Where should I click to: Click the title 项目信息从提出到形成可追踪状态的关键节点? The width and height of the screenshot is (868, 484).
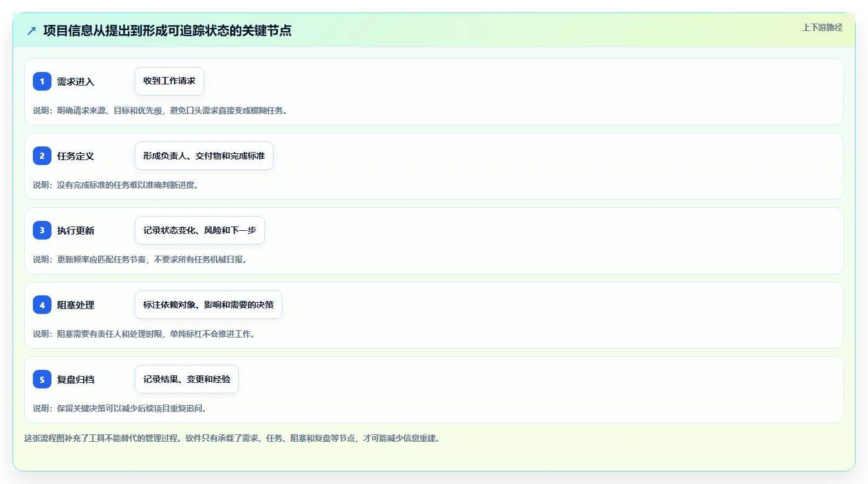tap(168, 30)
